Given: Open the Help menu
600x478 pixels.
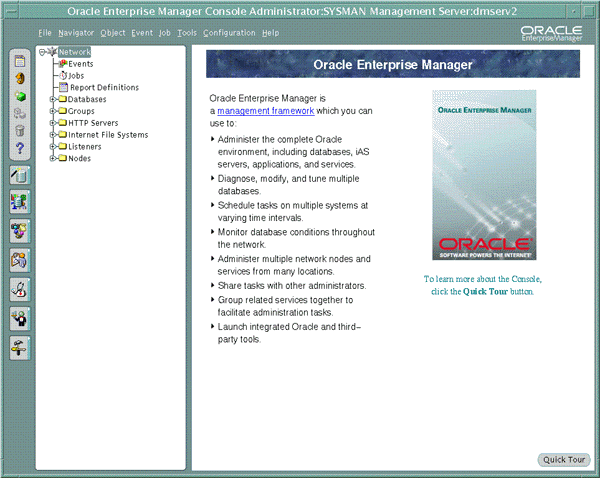Looking at the screenshot, I should (x=271, y=33).
